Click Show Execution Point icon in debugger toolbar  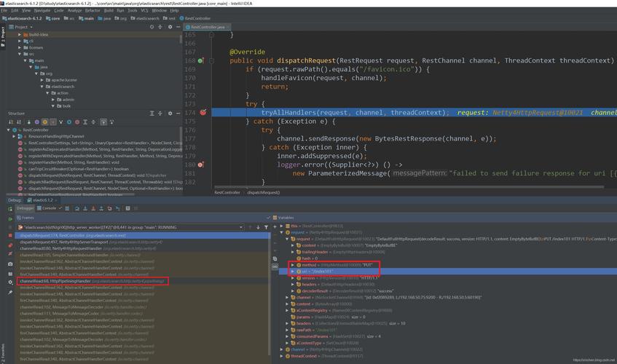(67, 208)
